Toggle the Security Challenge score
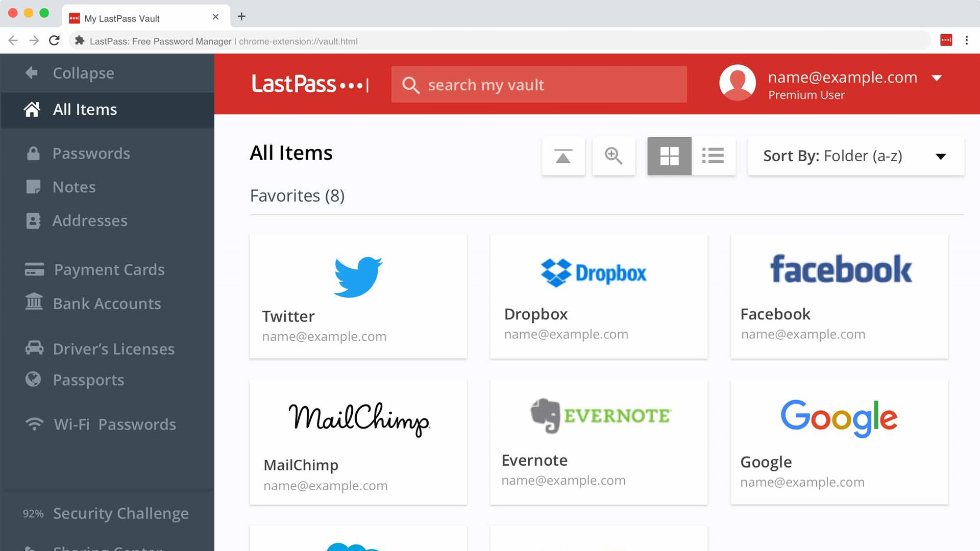This screenshot has width=980, height=551. pos(32,513)
